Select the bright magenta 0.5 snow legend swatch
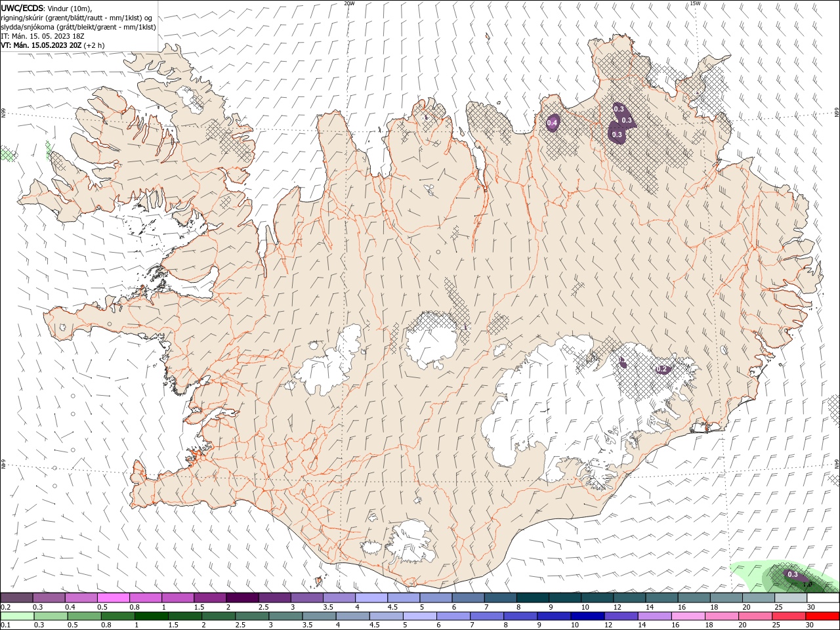Viewport: 840px width, 630px height. (x=113, y=598)
